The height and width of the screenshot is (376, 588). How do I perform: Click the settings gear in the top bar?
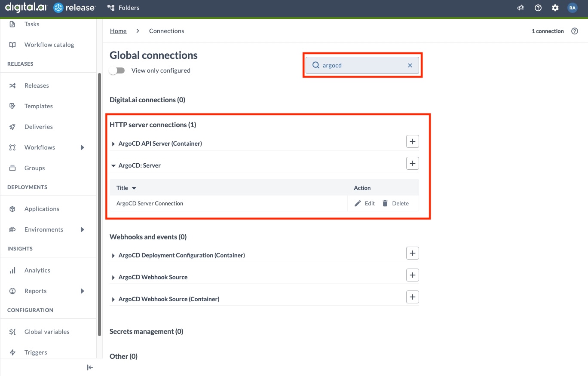pos(555,7)
